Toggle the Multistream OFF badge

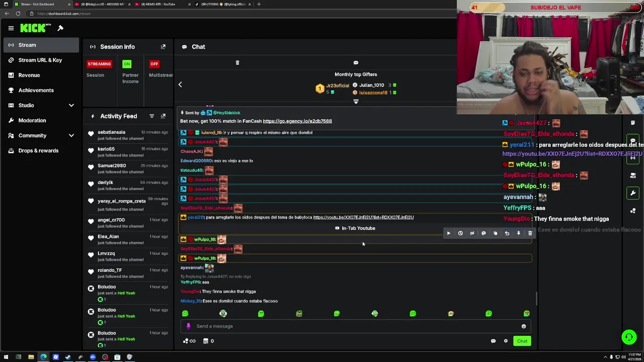[154, 64]
